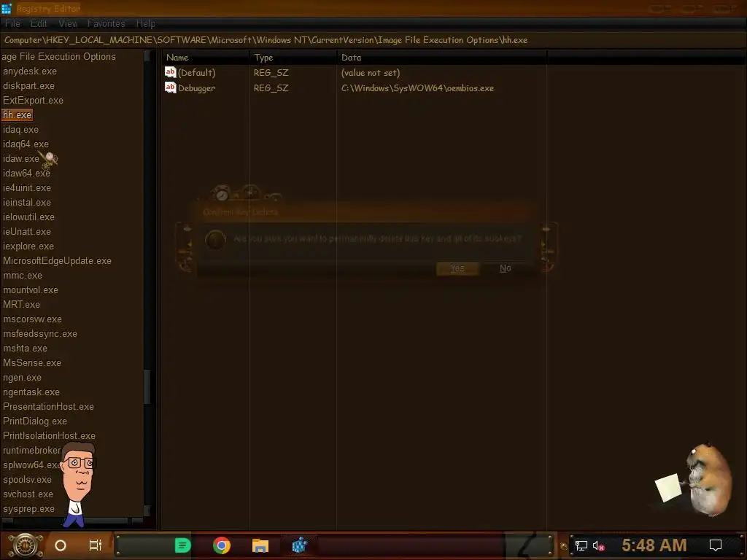Image resolution: width=747 pixels, height=560 pixels.
Task: Click the oembios.exe data path
Action: coord(417,88)
